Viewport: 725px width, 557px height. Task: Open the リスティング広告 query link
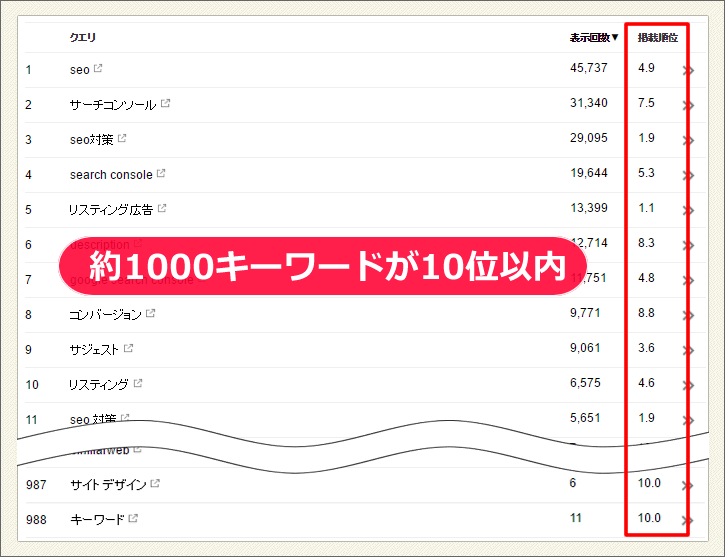click(111, 210)
